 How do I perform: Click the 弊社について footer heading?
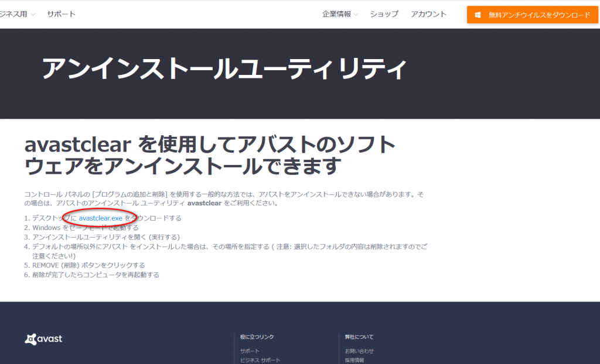click(x=359, y=337)
